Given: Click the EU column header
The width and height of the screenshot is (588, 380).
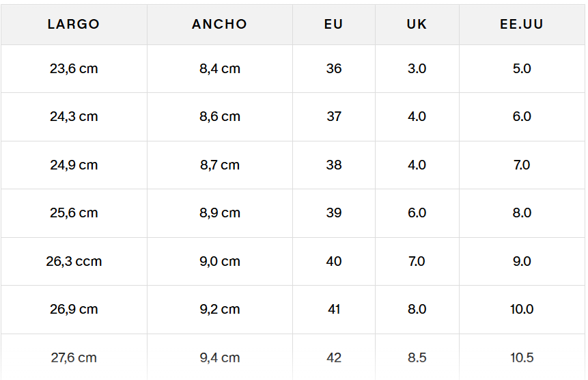Looking at the screenshot, I should coord(334,24).
